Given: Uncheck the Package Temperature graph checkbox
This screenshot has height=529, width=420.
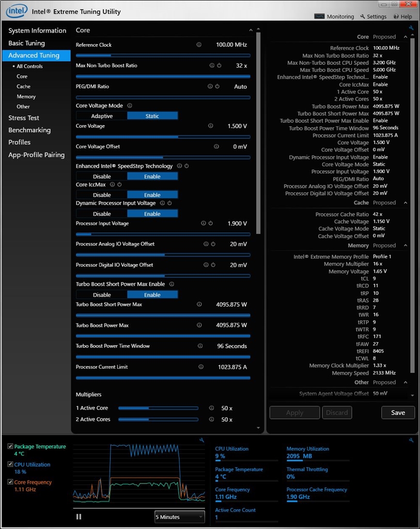Looking at the screenshot, I should (10, 446).
